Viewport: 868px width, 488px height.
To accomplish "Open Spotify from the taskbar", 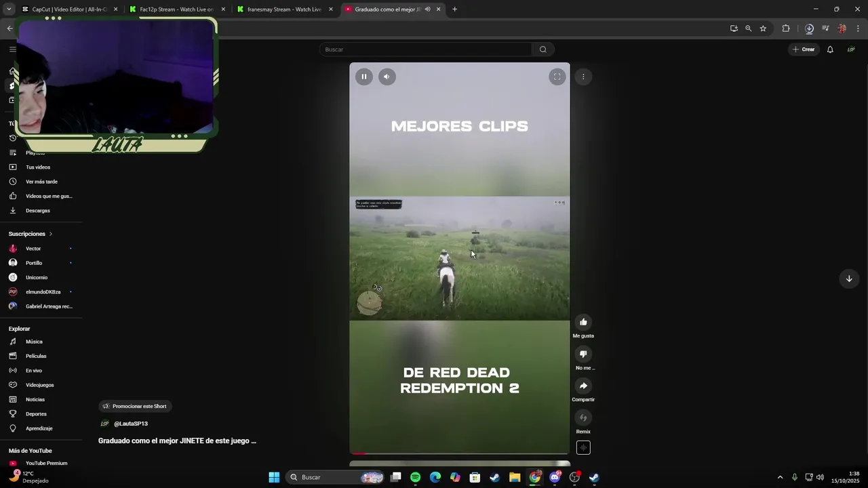I will [x=415, y=477].
